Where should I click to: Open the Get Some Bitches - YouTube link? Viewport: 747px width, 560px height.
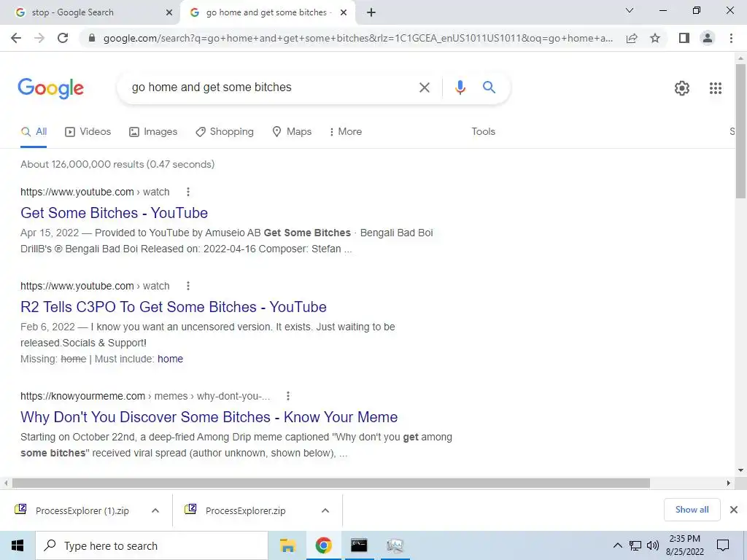pyautogui.click(x=114, y=213)
